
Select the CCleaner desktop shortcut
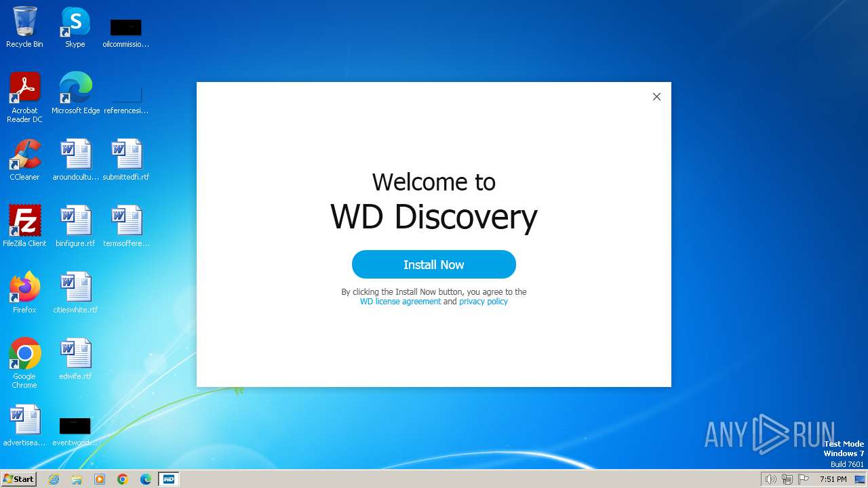[24, 160]
